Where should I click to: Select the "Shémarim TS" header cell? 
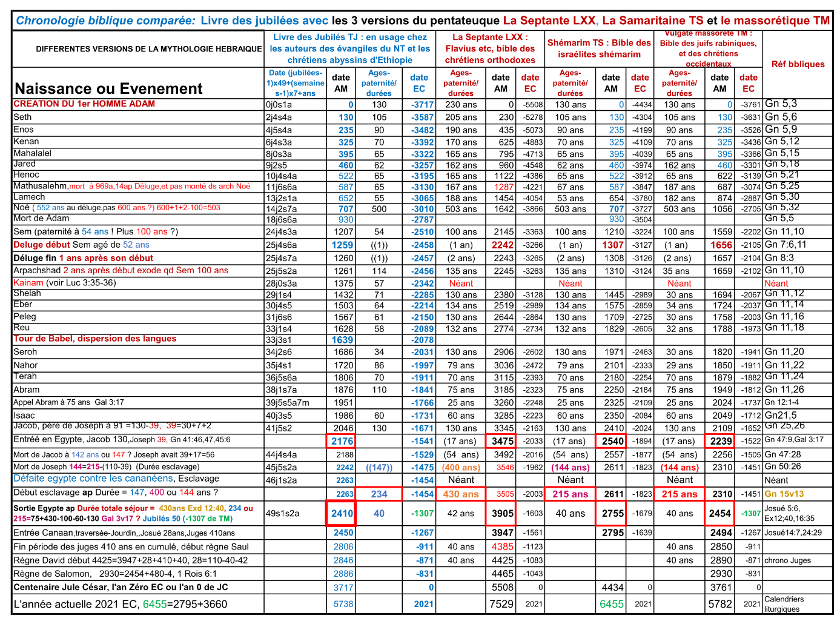(599, 48)
